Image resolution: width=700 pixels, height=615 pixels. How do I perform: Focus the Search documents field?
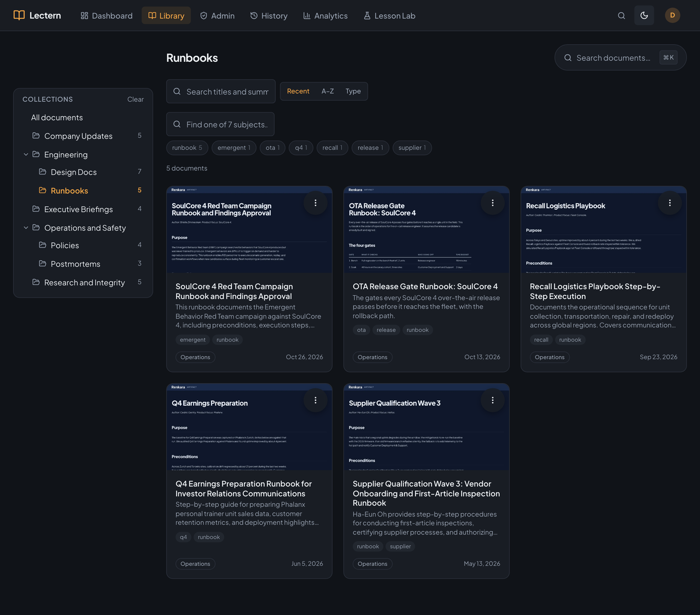(621, 57)
